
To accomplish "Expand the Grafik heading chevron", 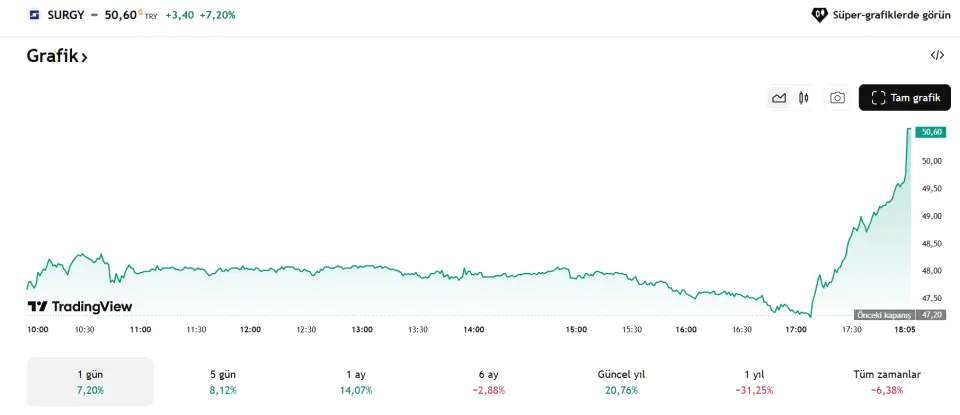I will coord(85,58).
